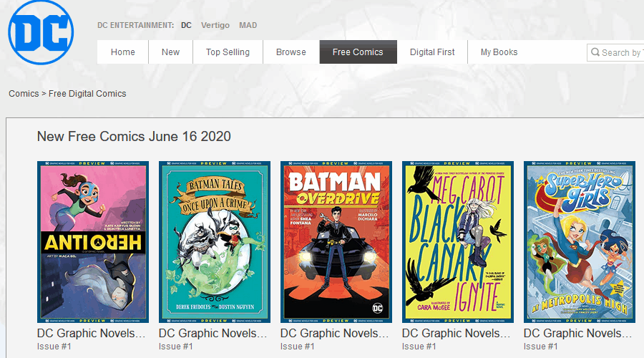644x358 pixels.
Task: Click the DC logo
Action: [x=41, y=32]
